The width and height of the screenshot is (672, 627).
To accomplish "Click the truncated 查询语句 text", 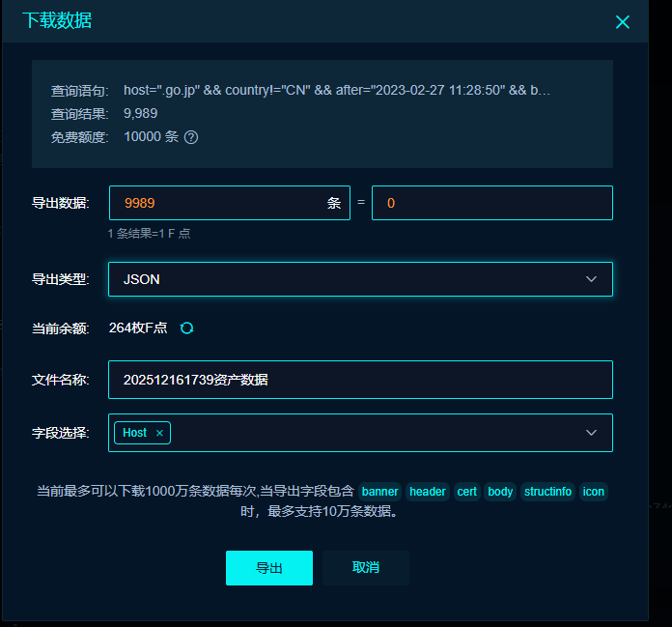I will click(x=337, y=90).
